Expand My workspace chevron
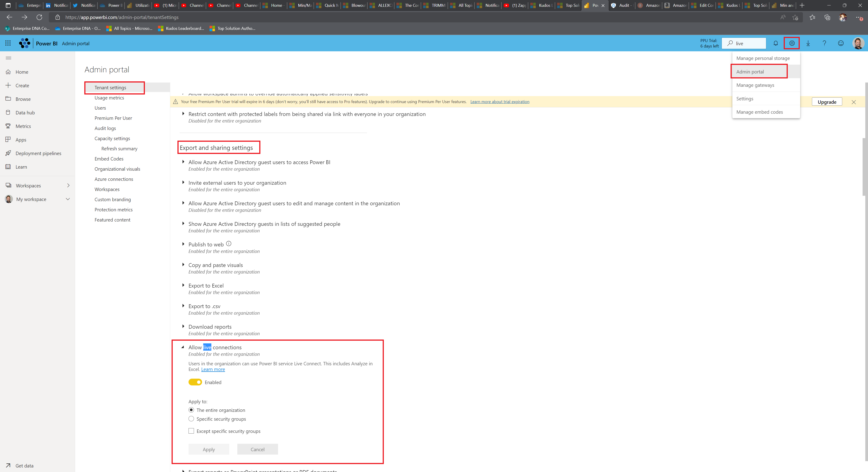This screenshot has height=472, width=868. (68, 199)
